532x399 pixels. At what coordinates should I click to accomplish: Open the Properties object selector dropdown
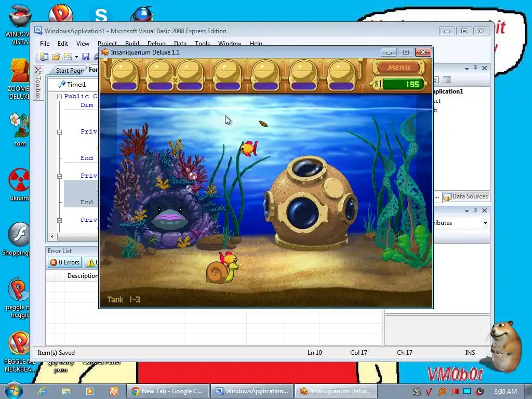[485, 223]
